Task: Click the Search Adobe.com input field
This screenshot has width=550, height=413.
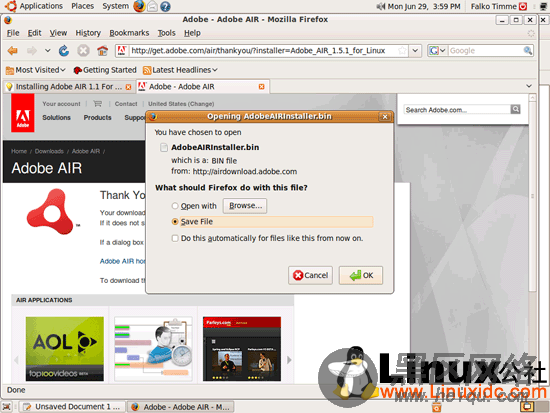Action: (x=457, y=110)
